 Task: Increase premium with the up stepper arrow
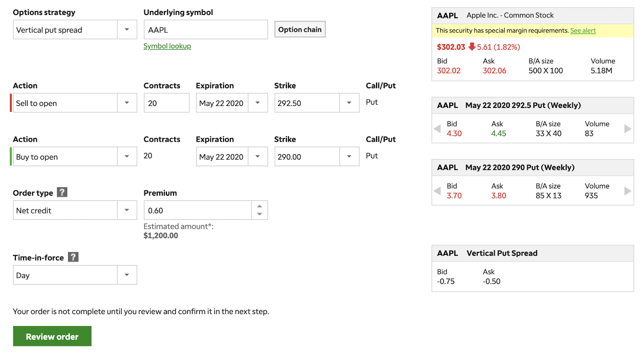(x=260, y=206)
